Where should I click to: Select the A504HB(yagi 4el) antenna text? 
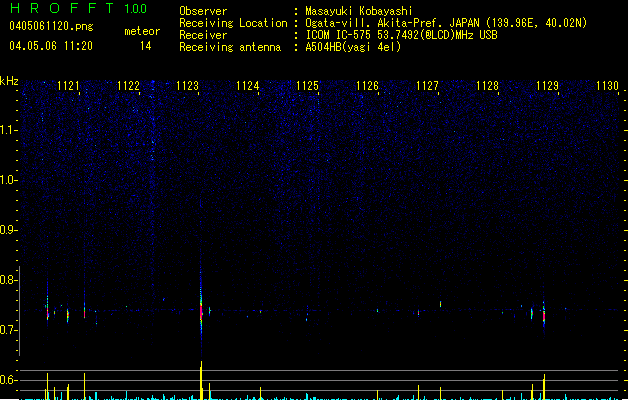coord(353,47)
